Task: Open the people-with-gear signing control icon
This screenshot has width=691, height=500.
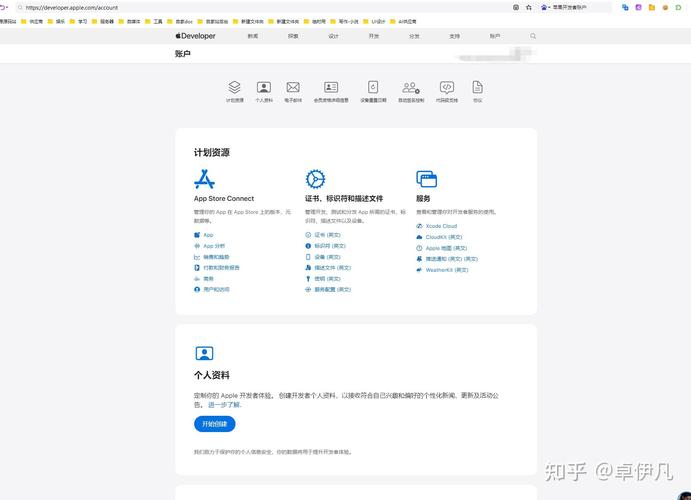Action: pos(411,87)
